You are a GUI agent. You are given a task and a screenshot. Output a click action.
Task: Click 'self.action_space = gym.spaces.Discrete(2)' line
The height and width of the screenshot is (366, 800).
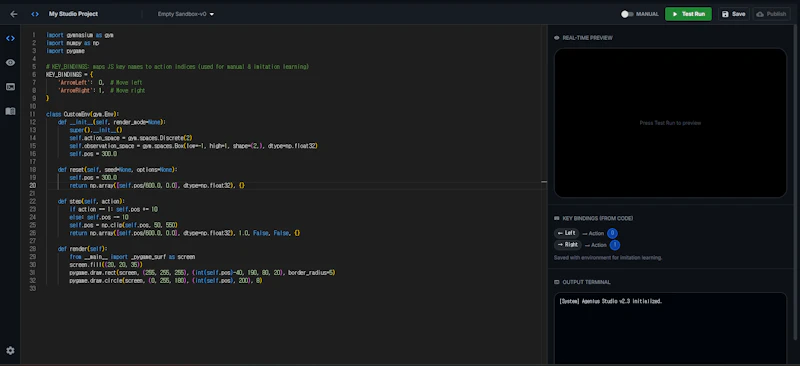[x=131, y=138]
